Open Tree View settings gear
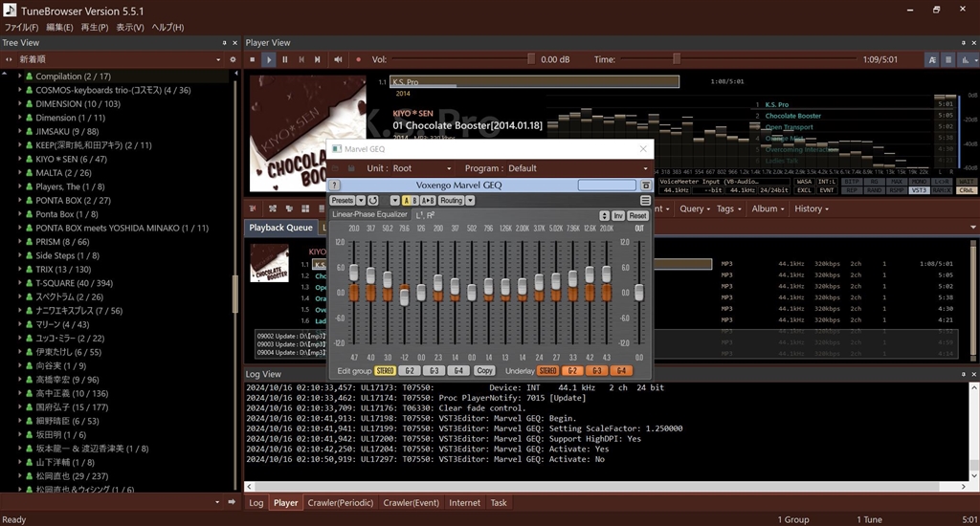 click(x=232, y=59)
